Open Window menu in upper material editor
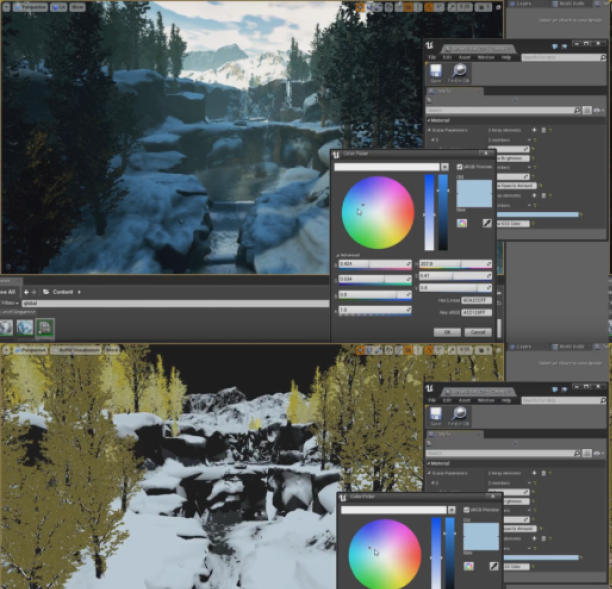This screenshot has width=612, height=589. point(486,57)
